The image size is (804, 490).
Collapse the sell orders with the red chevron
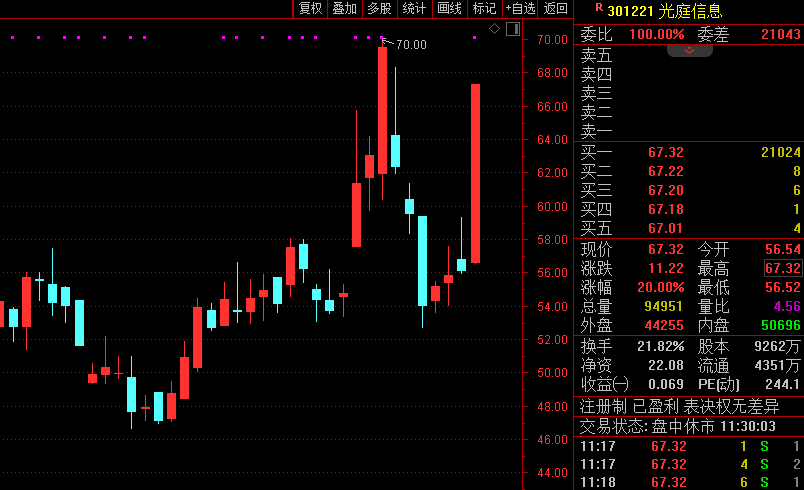690,50
